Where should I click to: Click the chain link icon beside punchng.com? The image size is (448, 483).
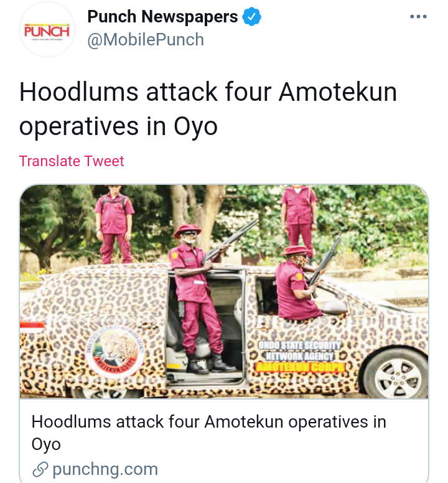[x=40, y=469]
